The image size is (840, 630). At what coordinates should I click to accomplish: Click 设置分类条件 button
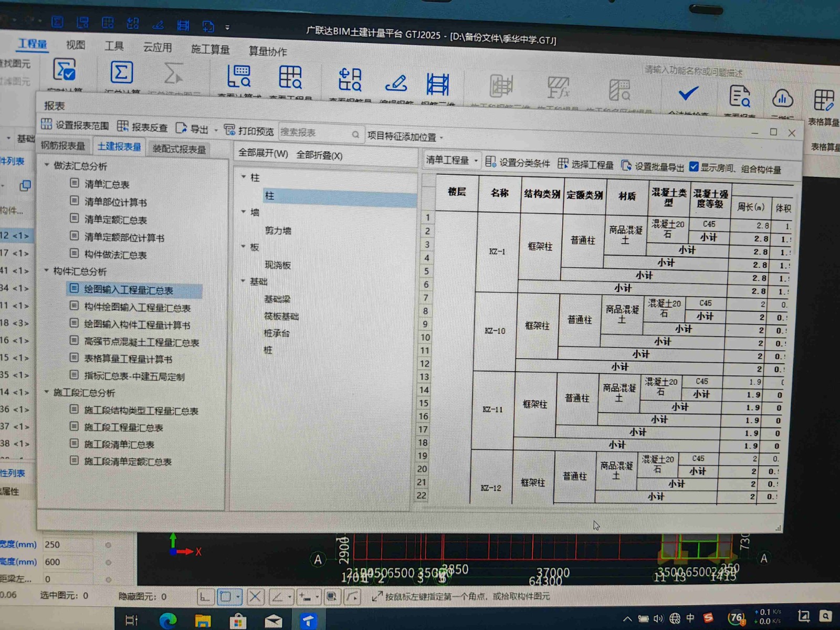click(518, 163)
